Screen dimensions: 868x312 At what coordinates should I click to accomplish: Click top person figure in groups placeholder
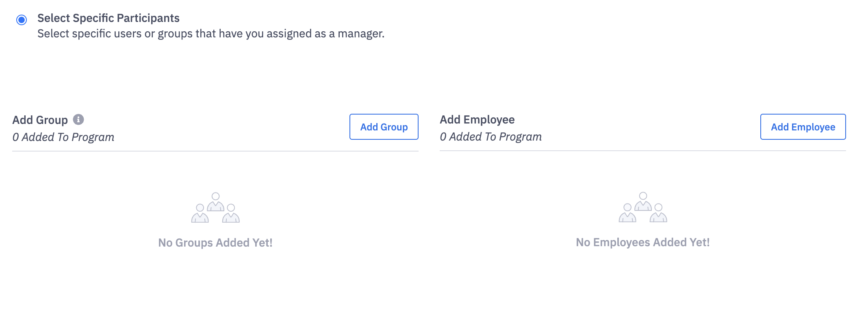tap(216, 201)
